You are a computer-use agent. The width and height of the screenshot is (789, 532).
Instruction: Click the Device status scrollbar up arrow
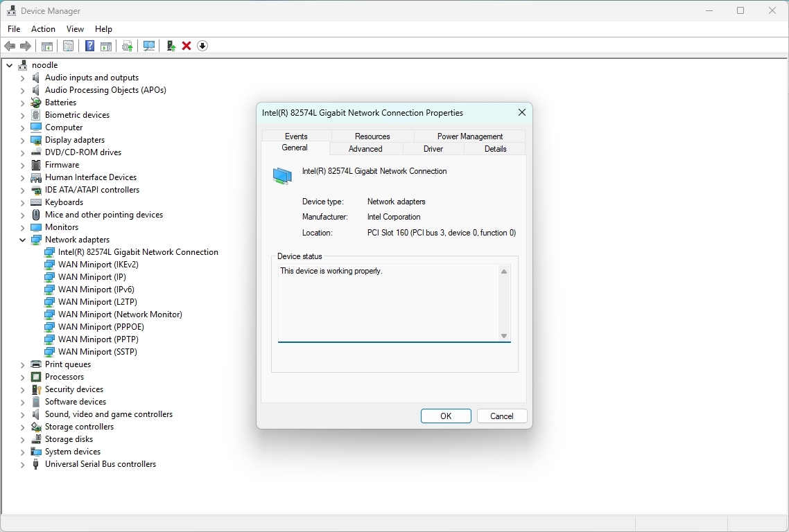tap(503, 272)
